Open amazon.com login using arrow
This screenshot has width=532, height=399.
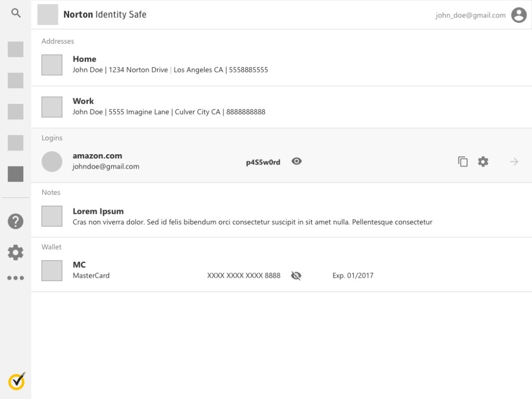point(514,162)
